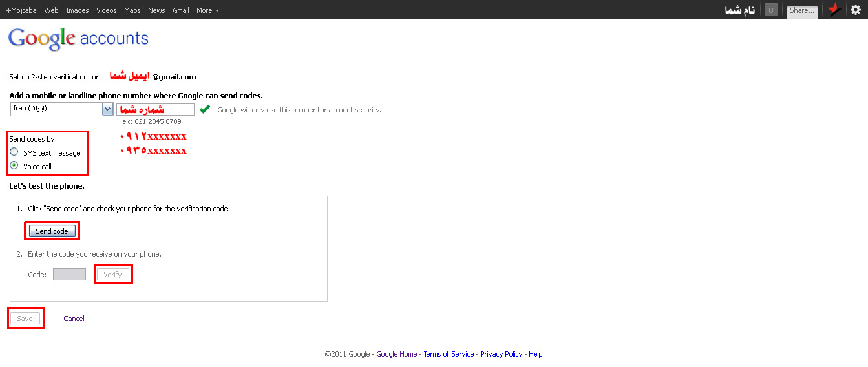Open the +Mojtaba profile link

(21, 10)
